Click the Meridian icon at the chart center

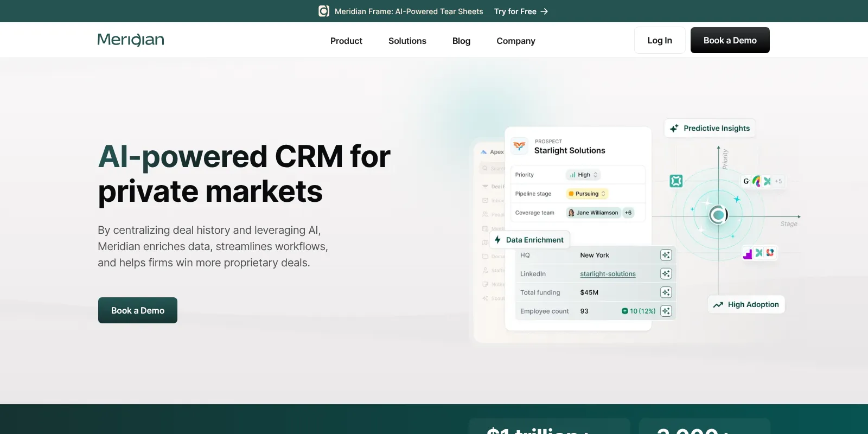(x=718, y=215)
